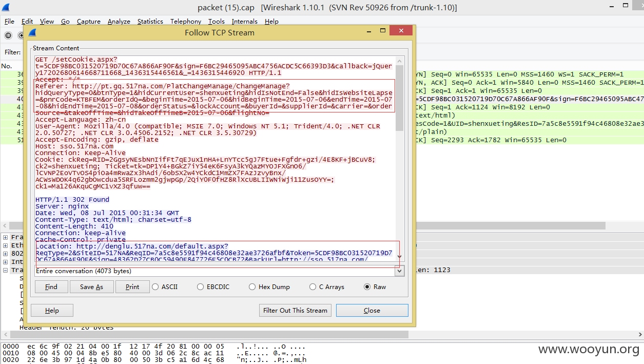Click the Close button in dialog

click(372, 311)
